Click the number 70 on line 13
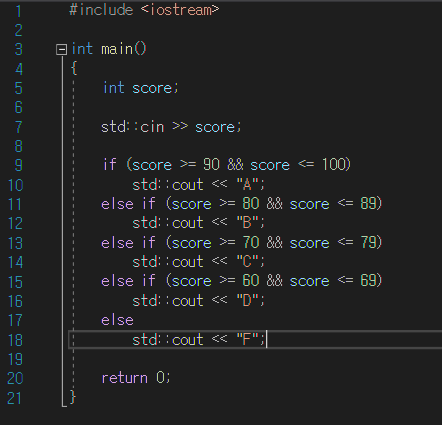Viewport: 442px width, 425px height. point(251,242)
